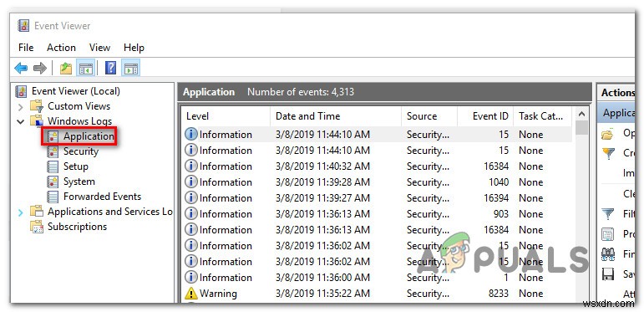Image resolution: width=644 pixels, height=312 pixels.
Task: Click Event ID 1040 cell
Action: tap(499, 182)
